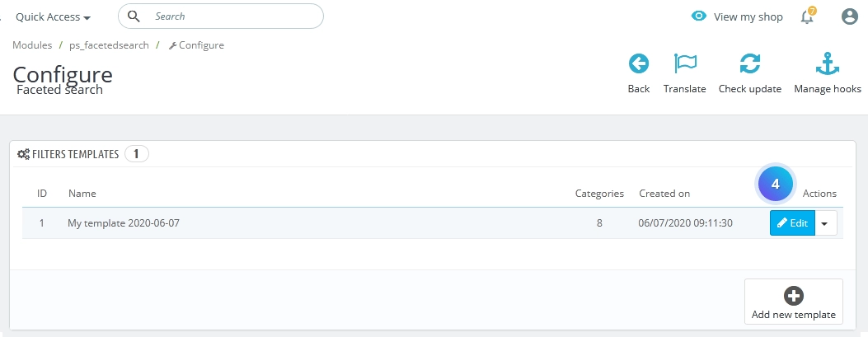Click the step 4 tour marker

pos(775,185)
